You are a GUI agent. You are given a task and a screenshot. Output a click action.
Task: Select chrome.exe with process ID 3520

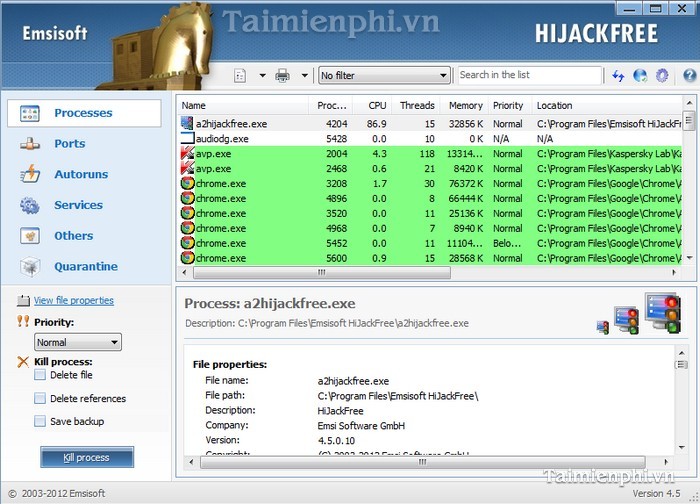coord(431,213)
